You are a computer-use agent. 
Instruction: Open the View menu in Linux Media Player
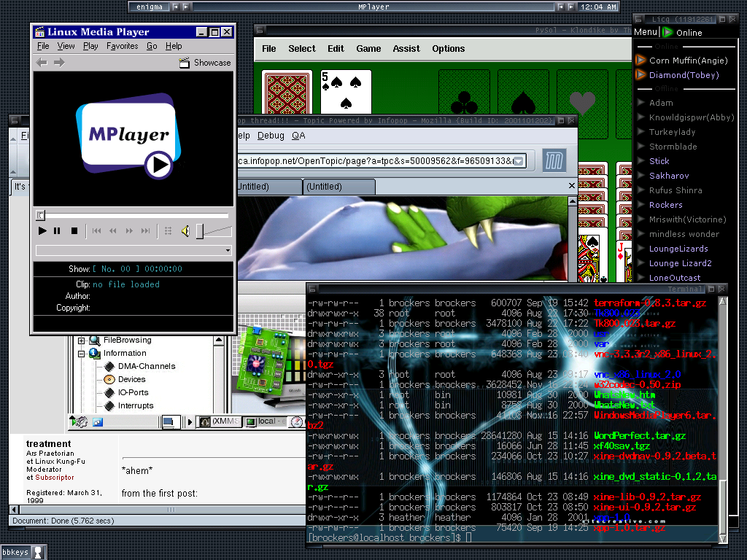(x=66, y=46)
